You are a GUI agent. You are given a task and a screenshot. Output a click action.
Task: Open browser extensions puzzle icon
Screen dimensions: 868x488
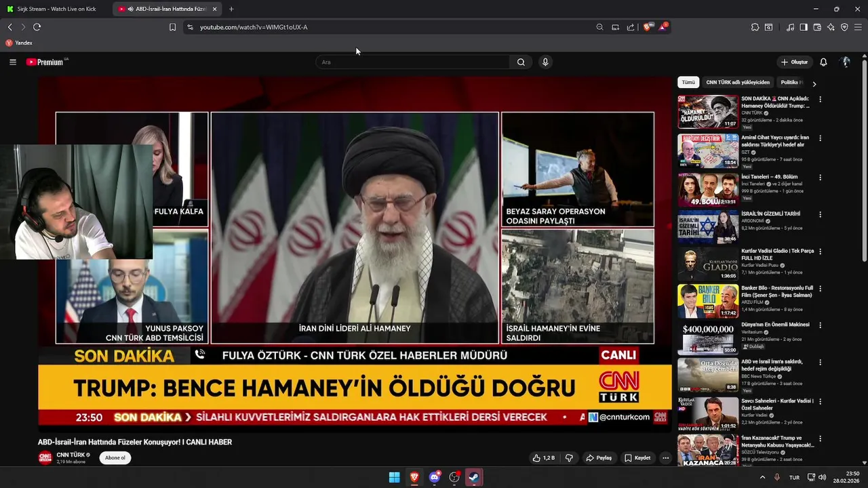[x=755, y=27]
